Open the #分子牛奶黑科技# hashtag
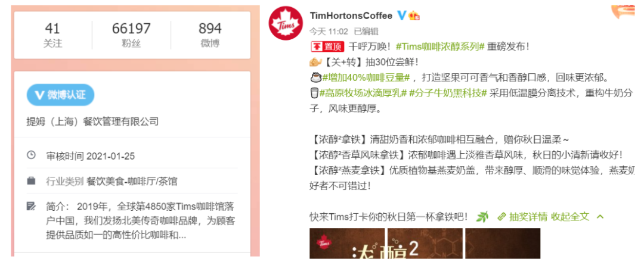Screen dimensions: 644x268 click(x=448, y=93)
